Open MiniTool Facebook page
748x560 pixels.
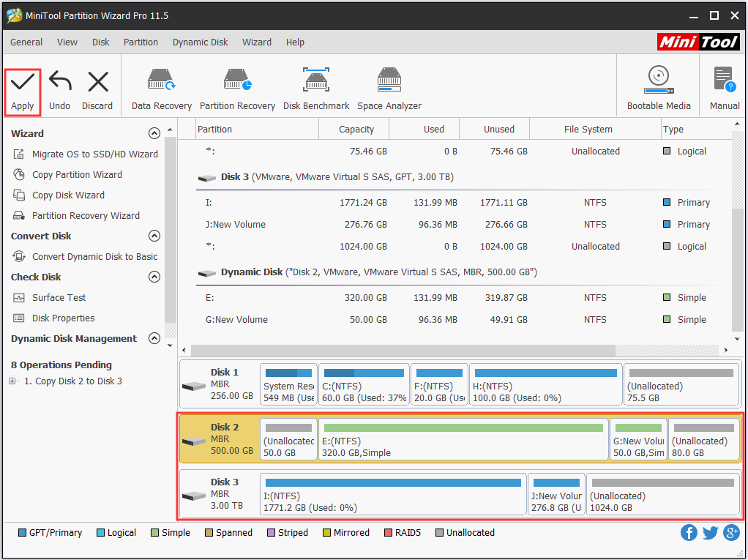689,532
